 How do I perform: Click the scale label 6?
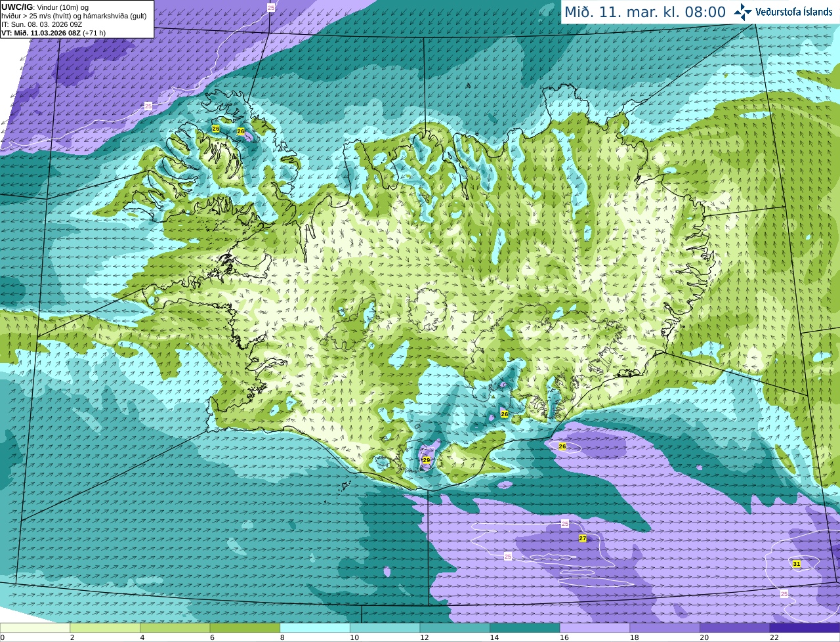pyautogui.click(x=212, y=637)
